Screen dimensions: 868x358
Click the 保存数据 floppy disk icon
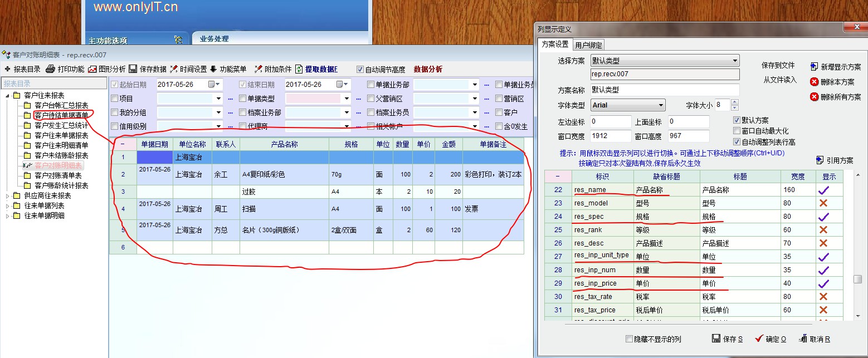(x=133, y=69)
